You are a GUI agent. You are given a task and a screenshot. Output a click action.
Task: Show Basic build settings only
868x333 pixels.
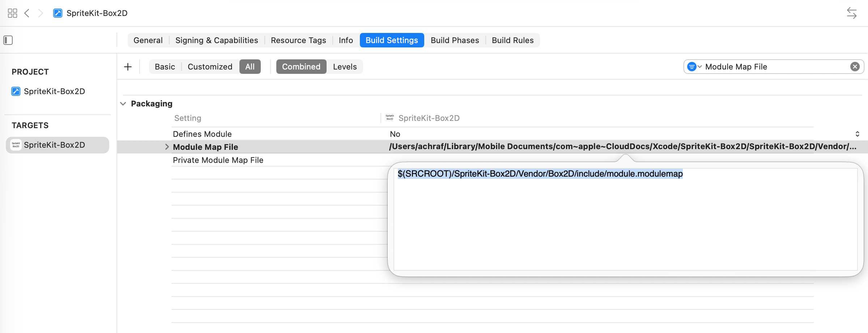pyautogui.click(x=165, y=67)
